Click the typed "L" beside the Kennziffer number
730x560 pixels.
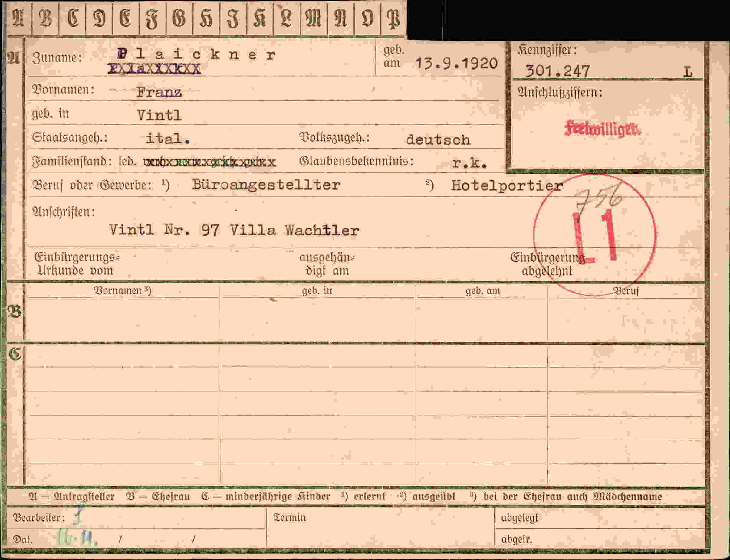coord(688,72)
